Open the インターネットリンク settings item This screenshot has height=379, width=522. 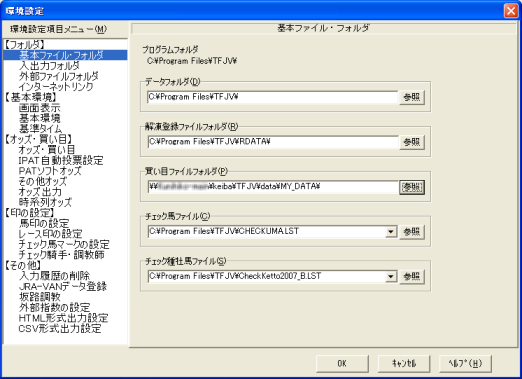(56, 87)
